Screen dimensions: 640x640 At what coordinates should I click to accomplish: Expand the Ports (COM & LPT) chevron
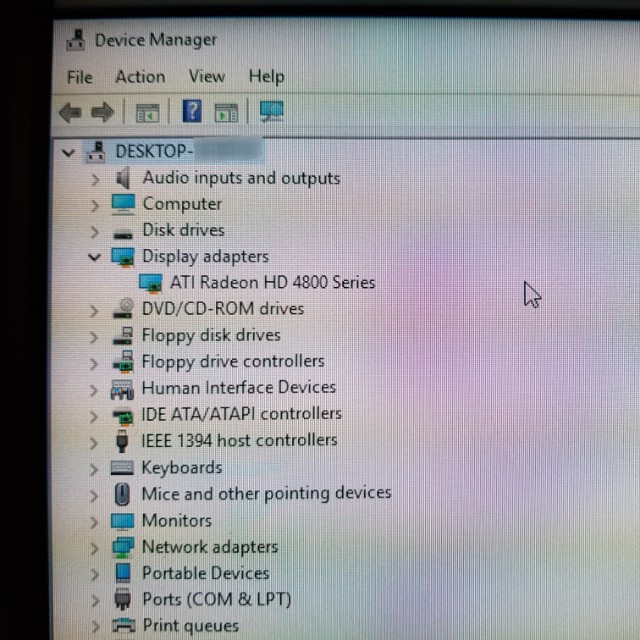pos(95,601)
